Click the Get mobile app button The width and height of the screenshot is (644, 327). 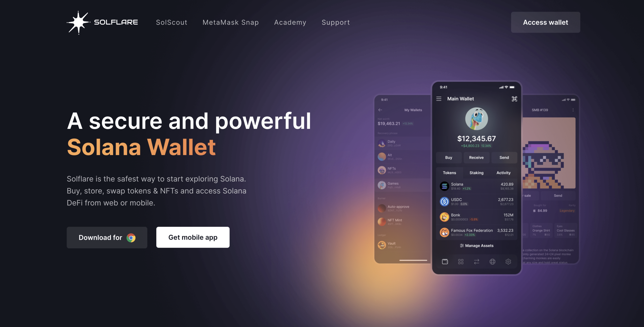(193, 237)
